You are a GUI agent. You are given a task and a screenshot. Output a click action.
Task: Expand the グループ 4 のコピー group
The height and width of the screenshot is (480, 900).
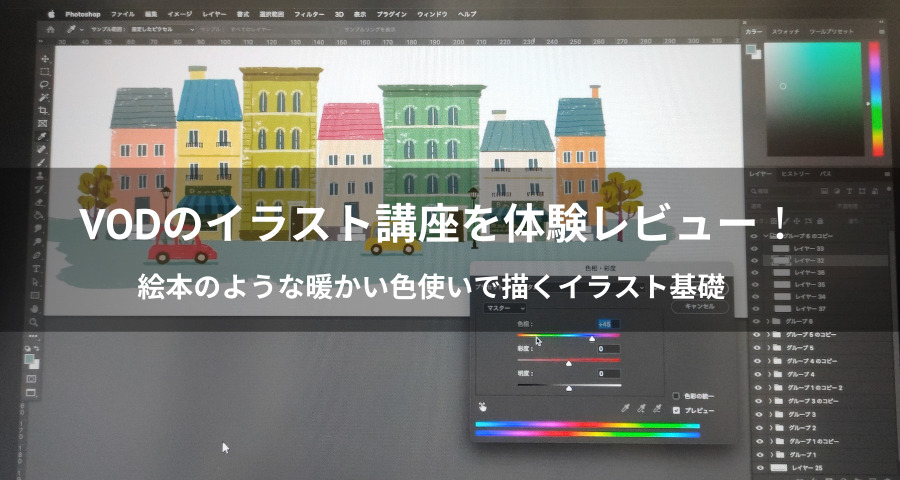[x=768, y=361]
